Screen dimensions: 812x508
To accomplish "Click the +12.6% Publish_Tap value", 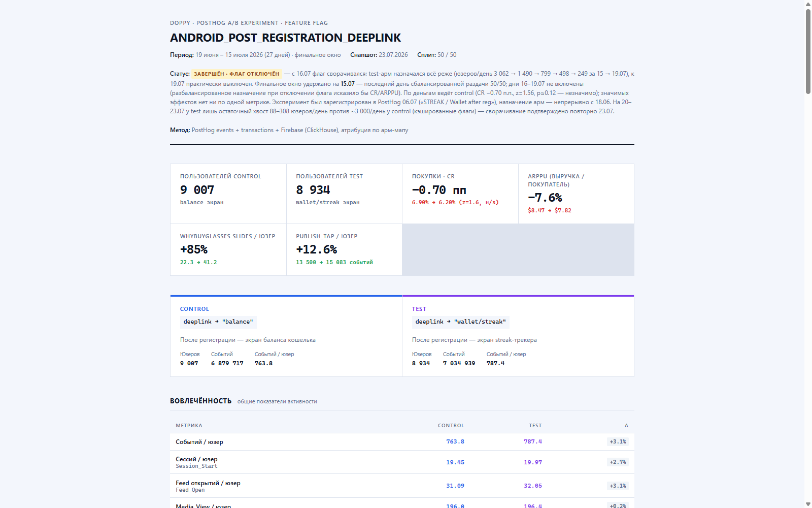I will pos(317,249).
